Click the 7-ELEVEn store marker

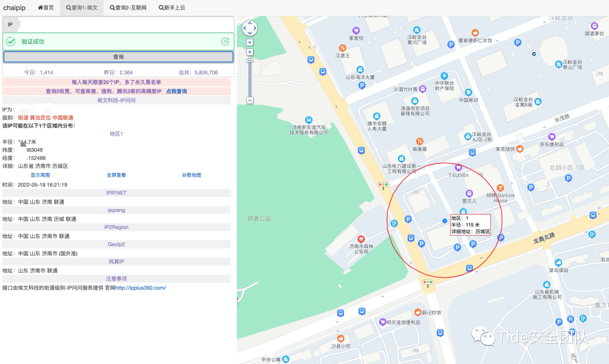458,168
